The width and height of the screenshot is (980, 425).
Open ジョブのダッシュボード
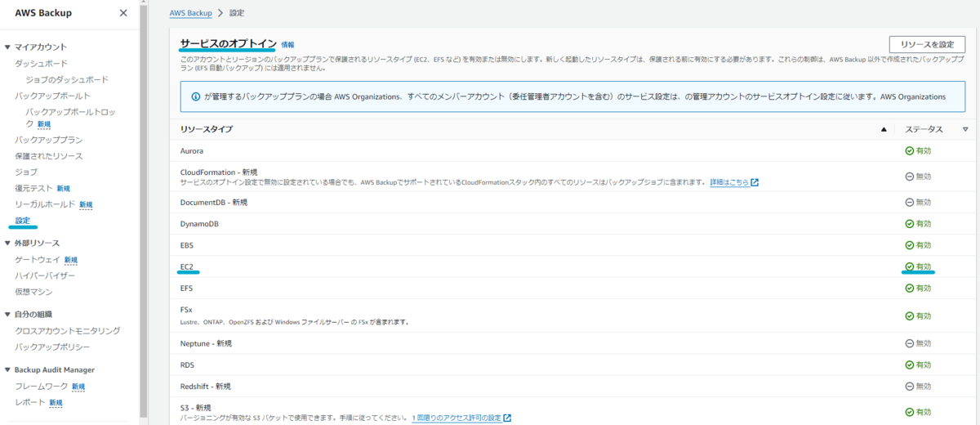67,79
